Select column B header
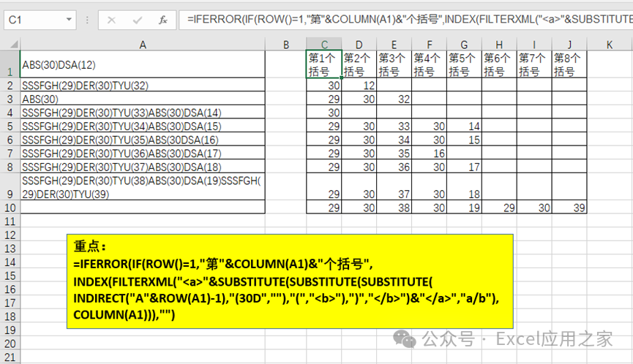 point(286,45)
